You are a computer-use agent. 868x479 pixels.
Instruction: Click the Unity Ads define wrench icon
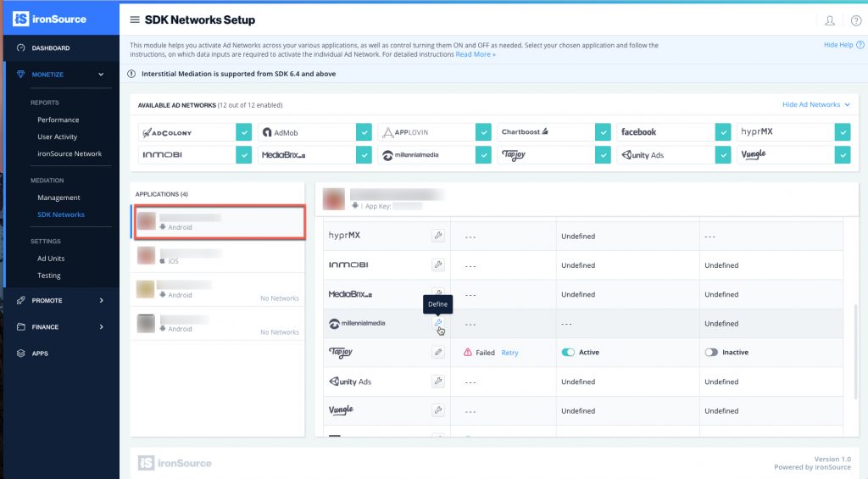coord(438,381)
